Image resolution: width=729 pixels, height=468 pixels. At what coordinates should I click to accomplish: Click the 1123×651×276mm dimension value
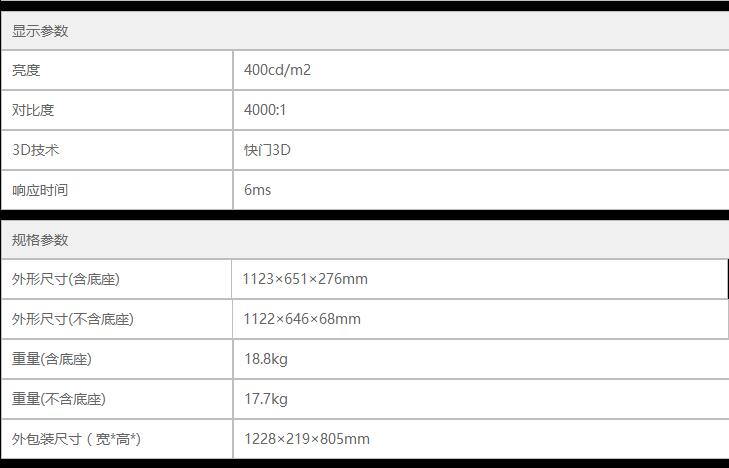(x=305, y=279)
